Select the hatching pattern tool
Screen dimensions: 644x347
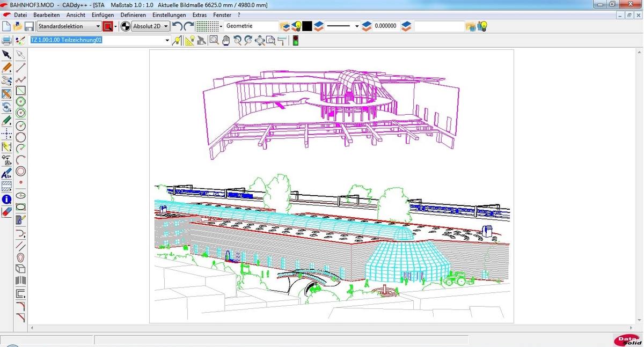tap(6, 186)
